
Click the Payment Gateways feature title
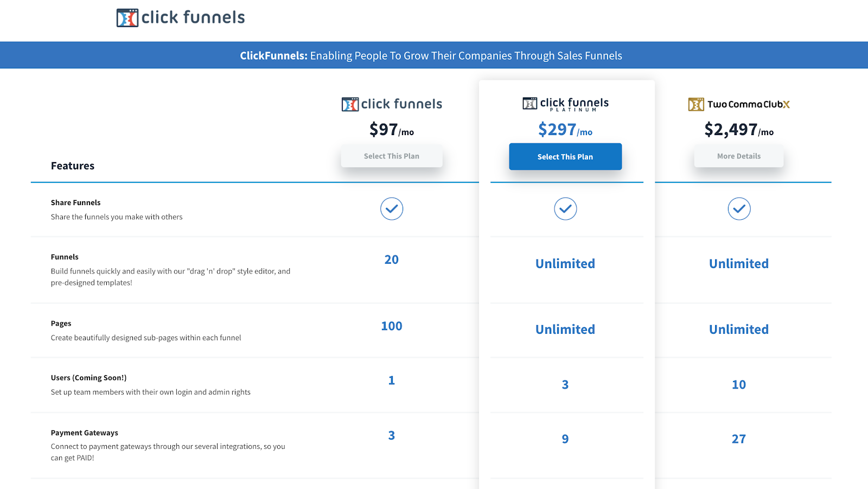pyautogui.click(x=85, y=433)
